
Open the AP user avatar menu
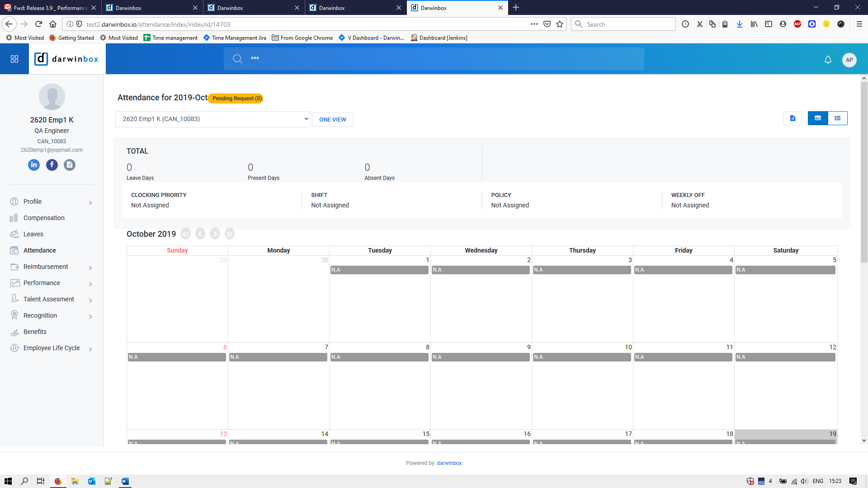pos(849,60)
